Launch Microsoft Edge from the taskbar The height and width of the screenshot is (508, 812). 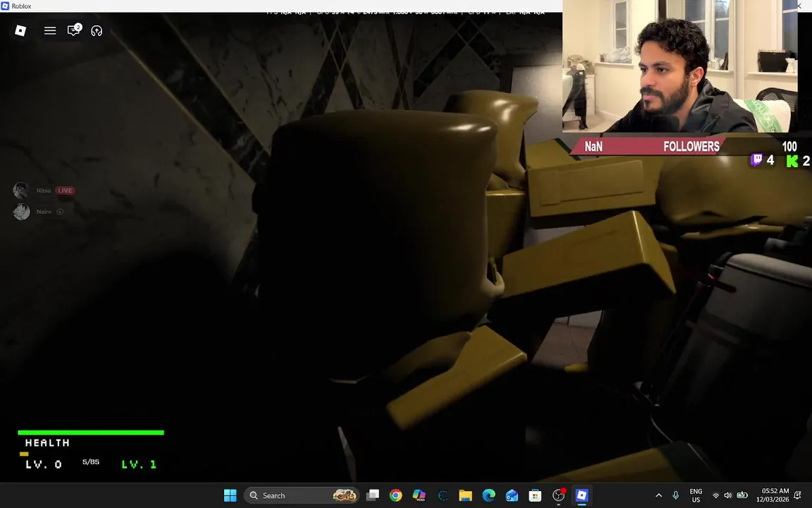click(x=489, y=495)
